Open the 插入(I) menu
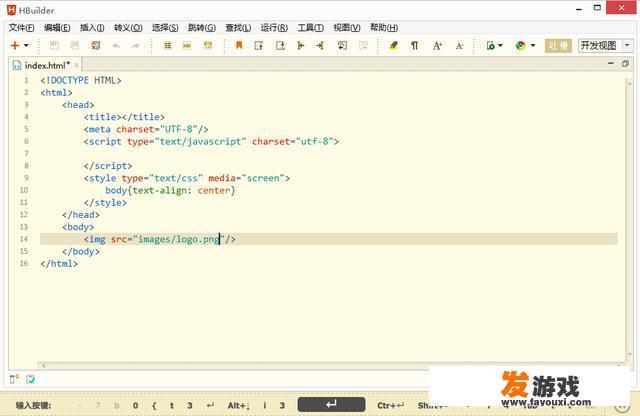 [x=92, y=27]
